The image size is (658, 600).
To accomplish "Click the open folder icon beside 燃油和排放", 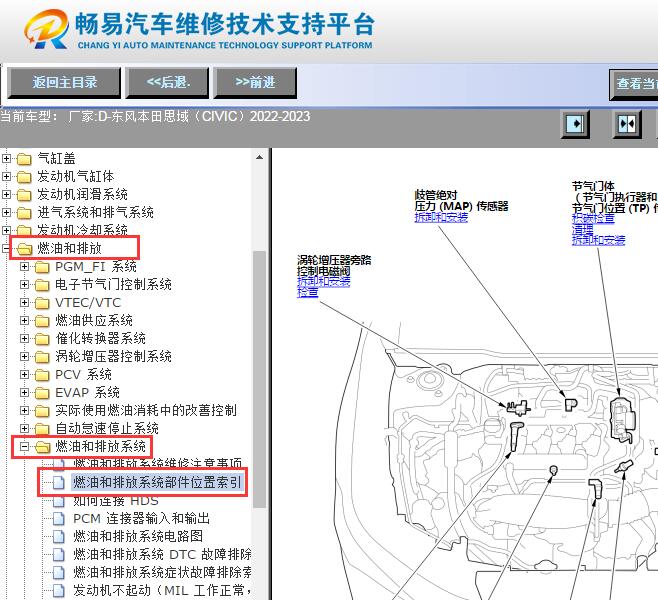I will [x=24, y=249].
